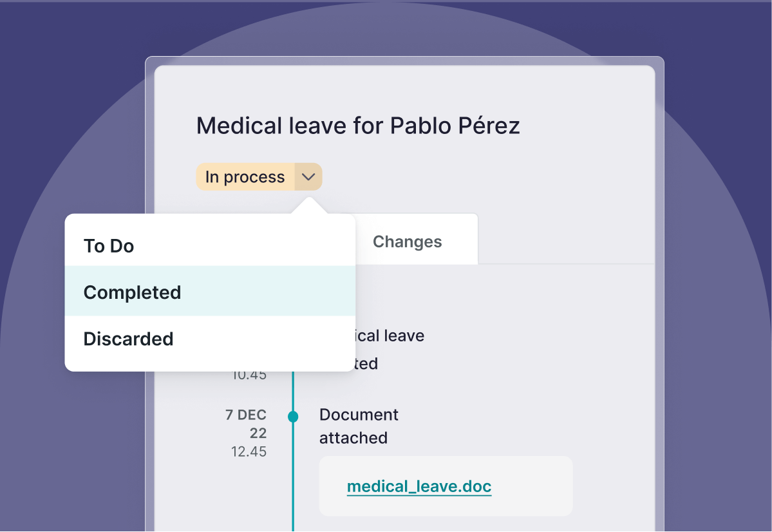Switch to the Changes tab
The height and width of the screenshot is (532, 772).
[407, 242]
